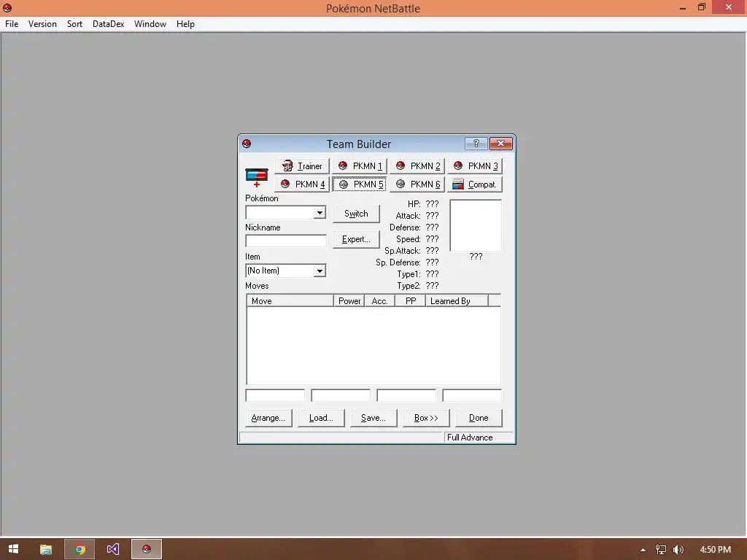Click the NetBattle pokeball taskbar icon
The image size is (747, 560).
click(x=147, y=549)
